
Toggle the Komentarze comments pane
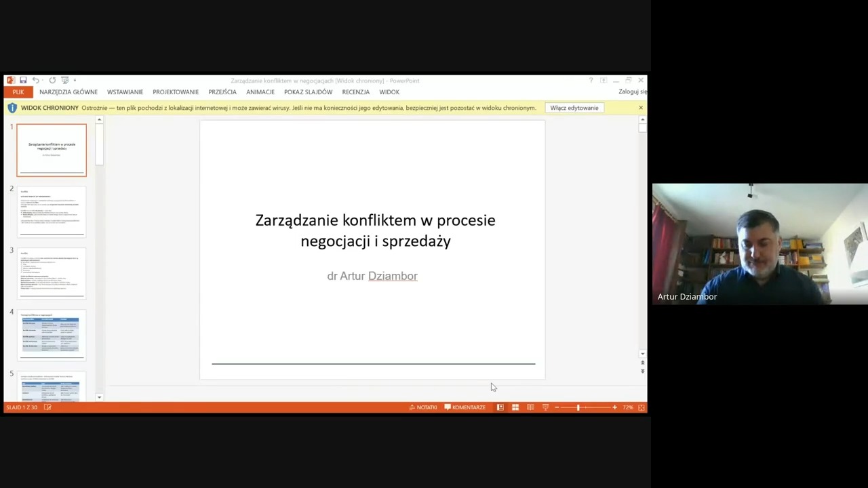click(x=465, y=407)
